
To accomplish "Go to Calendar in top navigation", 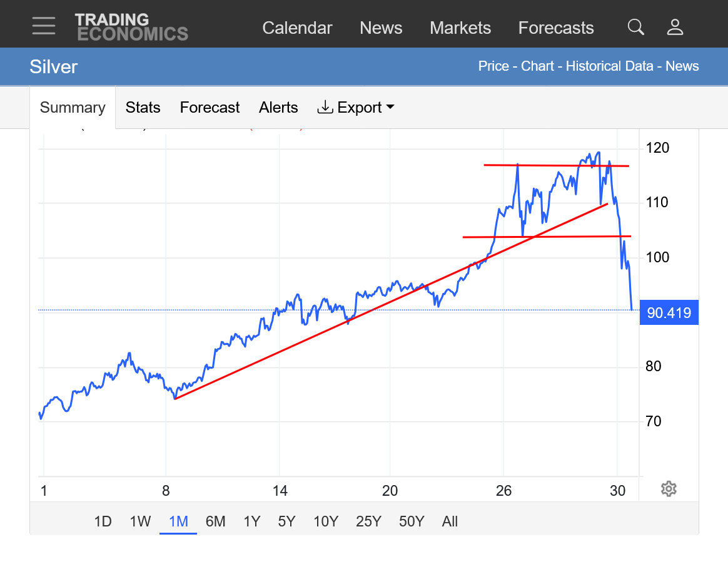I will point(297,28).
